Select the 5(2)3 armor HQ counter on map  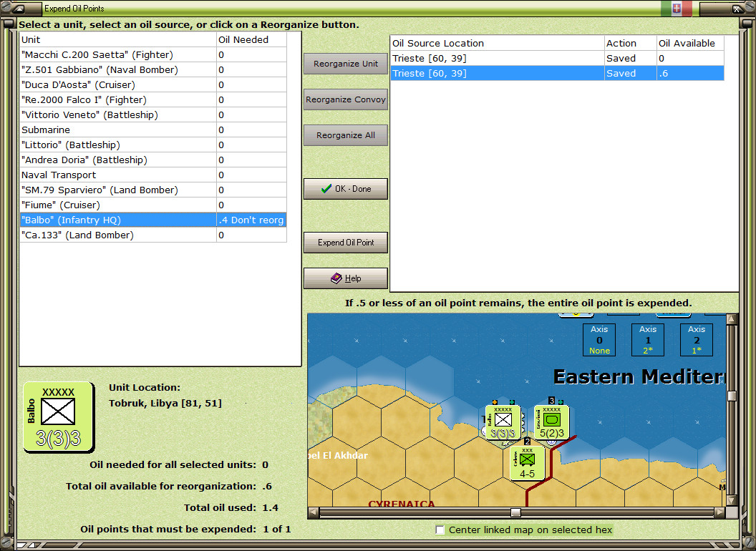(551, 423)
